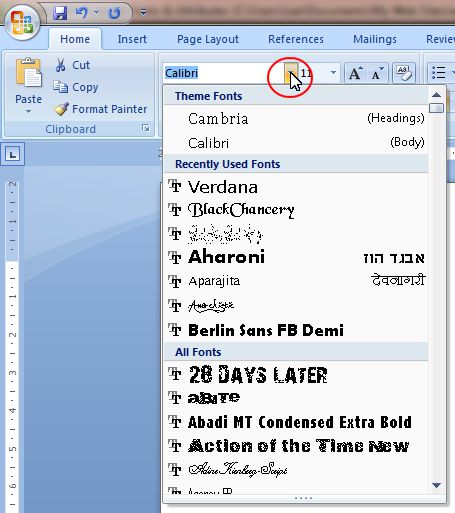Click the TrueType icon beside Aharoni
Image resolution: width=455 pixels, height=513 pixels.
click(x=175, y=257)
